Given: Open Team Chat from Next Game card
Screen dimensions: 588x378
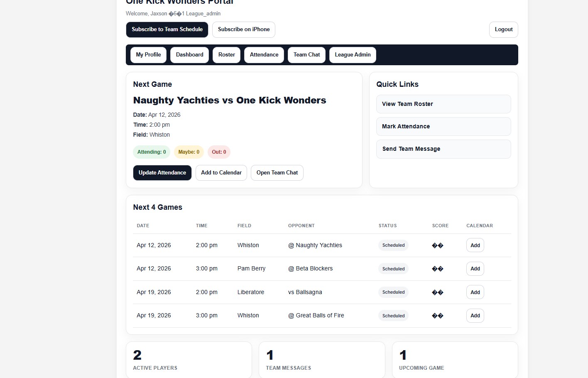Looking at the screenshot, I should [277, 173].
